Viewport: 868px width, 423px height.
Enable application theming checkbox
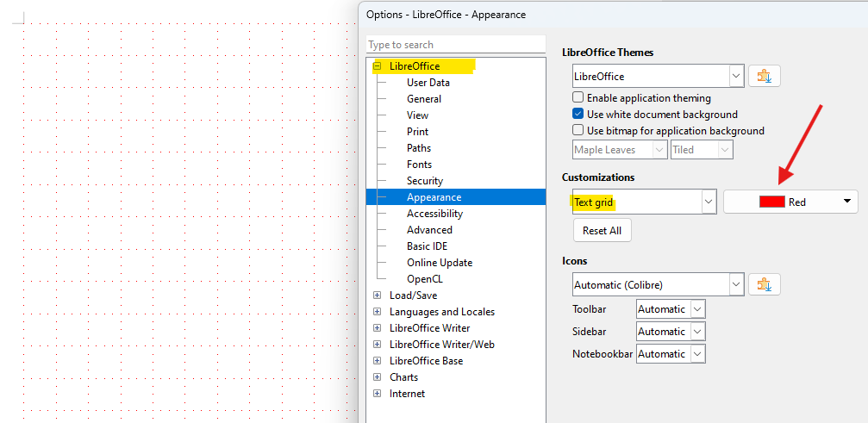pos(578,98)
